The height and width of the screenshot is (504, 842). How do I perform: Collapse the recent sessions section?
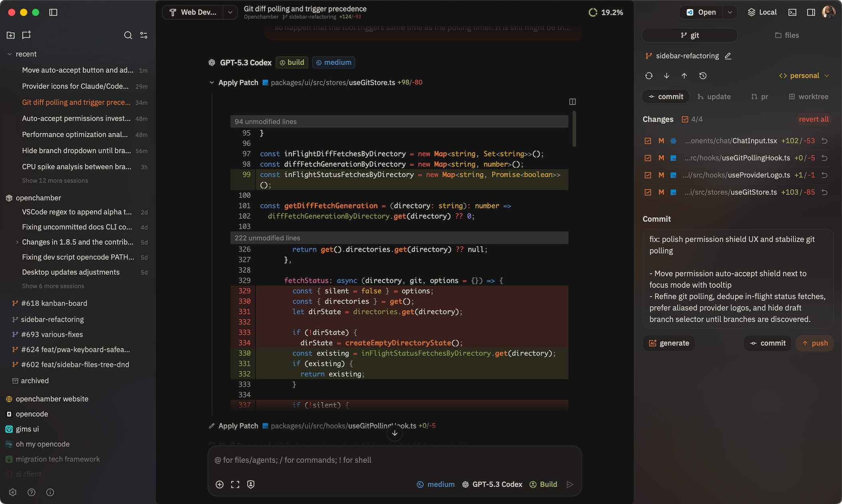(x=10, y=54)
